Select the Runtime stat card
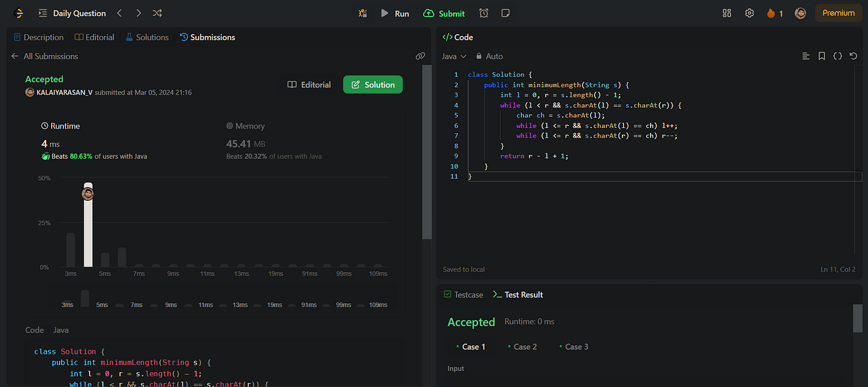Viewport: 868px width, 387px height. [123, 141]
